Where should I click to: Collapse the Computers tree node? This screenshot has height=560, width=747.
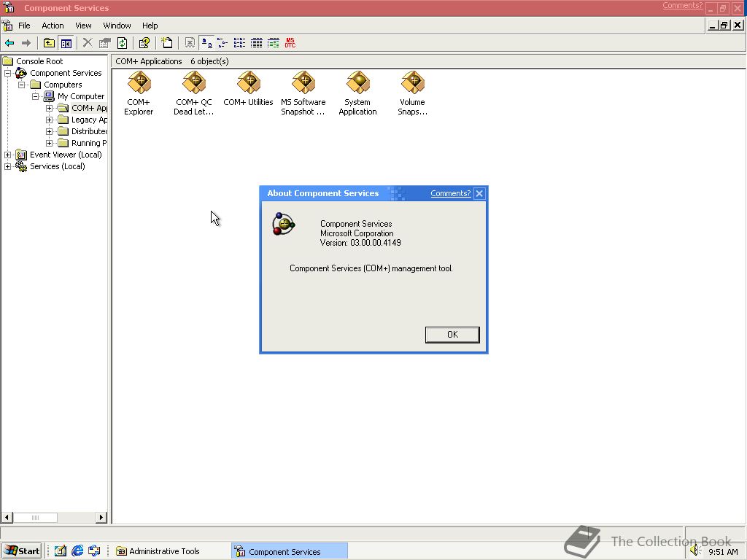coord(21,85)
